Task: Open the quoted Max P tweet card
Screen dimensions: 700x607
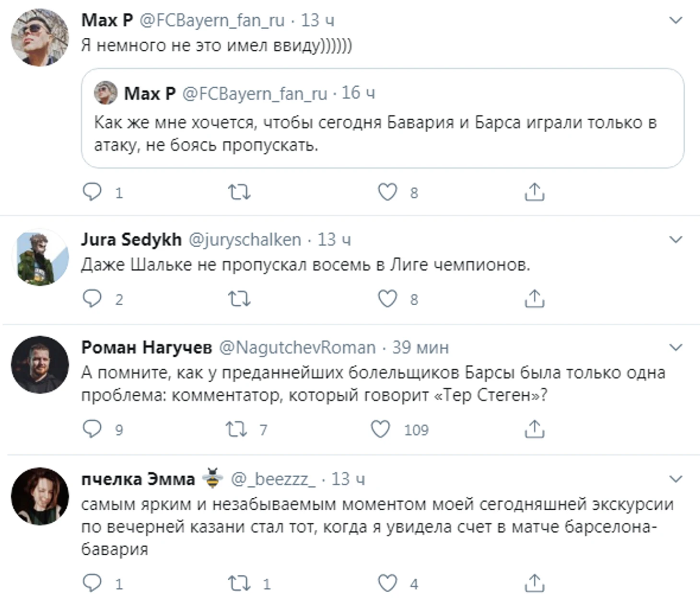Action: pyautogui.click(x=383, y=118)
